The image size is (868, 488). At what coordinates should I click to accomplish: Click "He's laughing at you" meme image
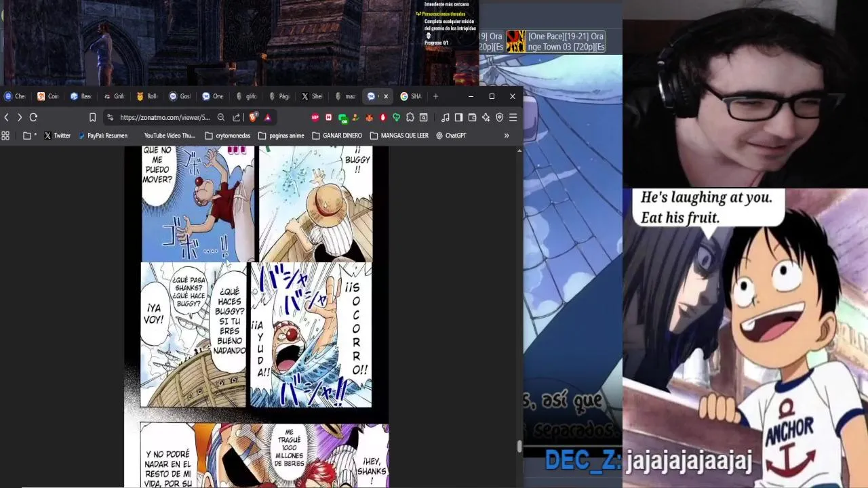pyautogui.click(x=745, y=338)
